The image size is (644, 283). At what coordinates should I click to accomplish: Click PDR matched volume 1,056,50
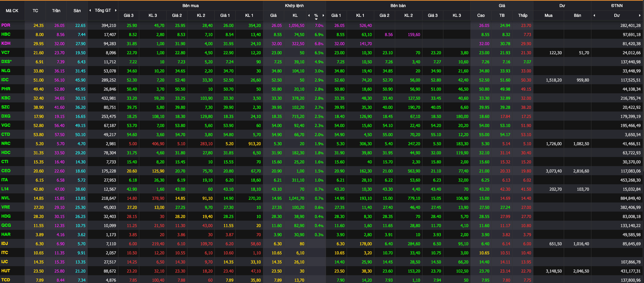(296, 26)
